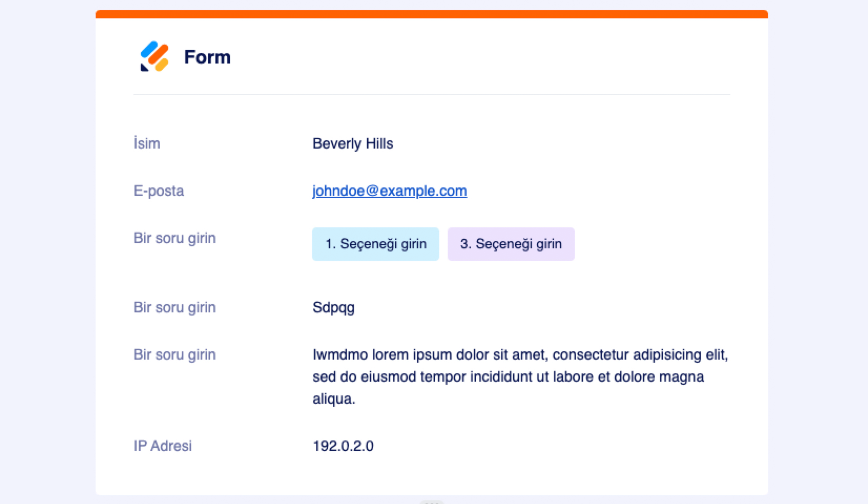Click the paragraph line starting with "lwmdmo lorem"
The width and height of the screenshot is (868, 504).
(x=520, y=355)
